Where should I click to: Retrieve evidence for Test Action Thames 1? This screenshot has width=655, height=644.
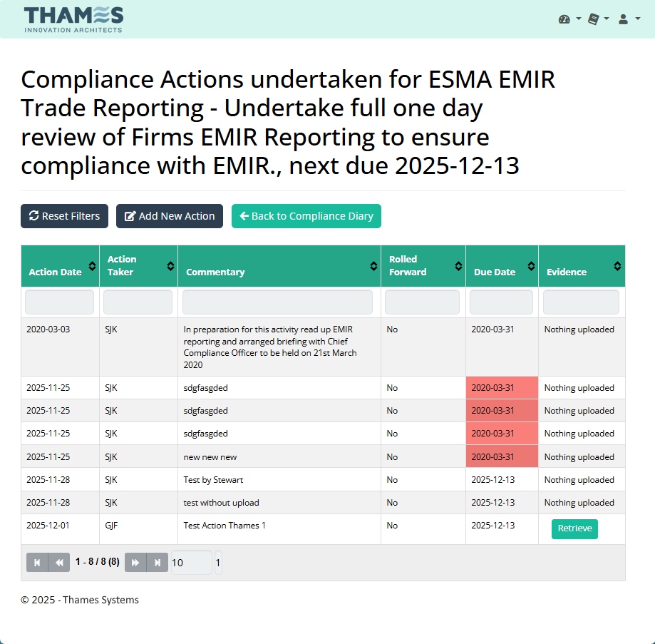[574, 528]
